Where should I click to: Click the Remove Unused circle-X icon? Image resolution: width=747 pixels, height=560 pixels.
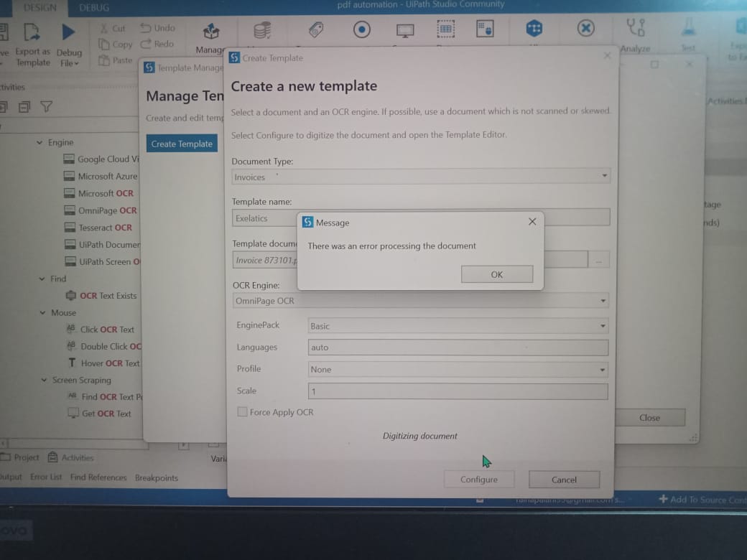[586, 28]
